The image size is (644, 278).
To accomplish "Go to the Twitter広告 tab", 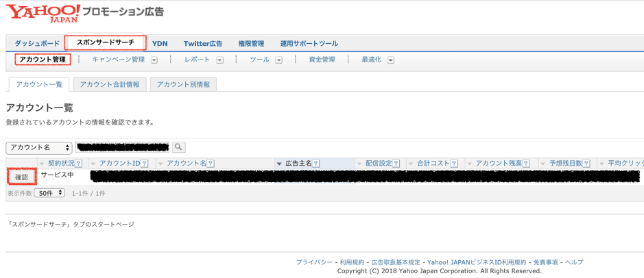I will (x=202, y=43).
